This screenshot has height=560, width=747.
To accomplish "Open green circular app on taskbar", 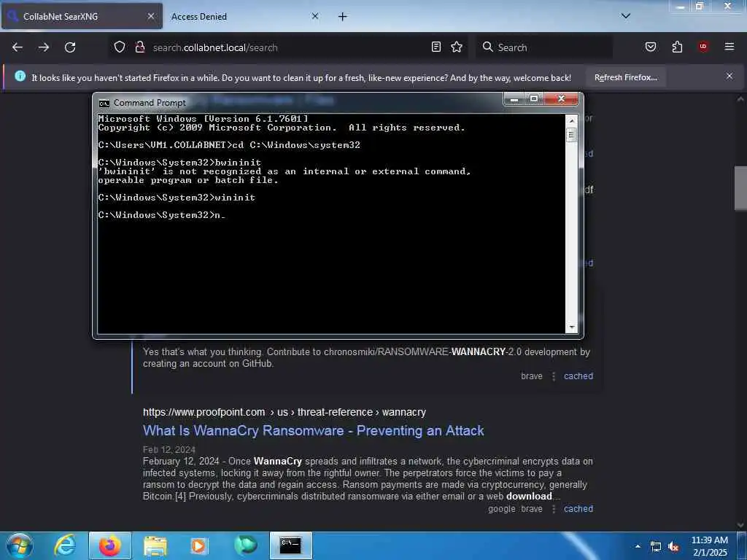I will pyautogui.click(x=246, y=545).
